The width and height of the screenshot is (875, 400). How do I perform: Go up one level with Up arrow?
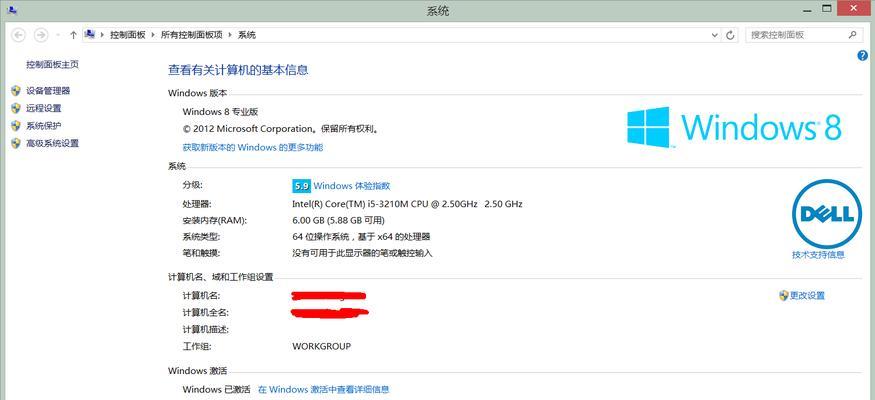click(73, 35)
